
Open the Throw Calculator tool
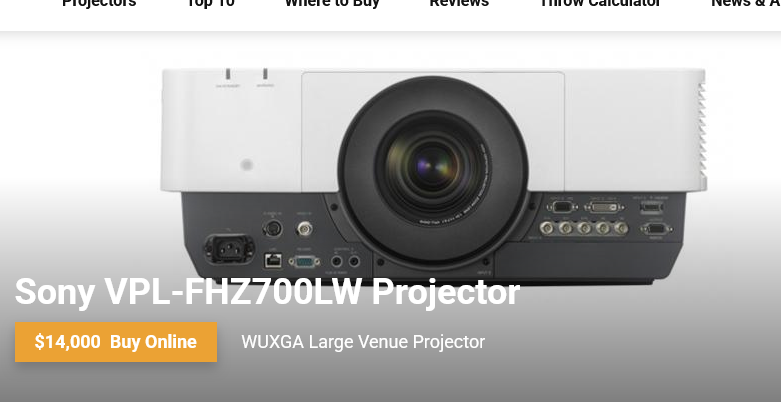click(600, 3)
